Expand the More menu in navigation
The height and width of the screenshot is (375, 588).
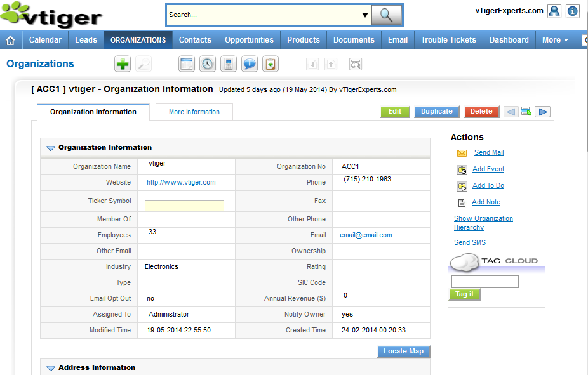coord(555,40)
